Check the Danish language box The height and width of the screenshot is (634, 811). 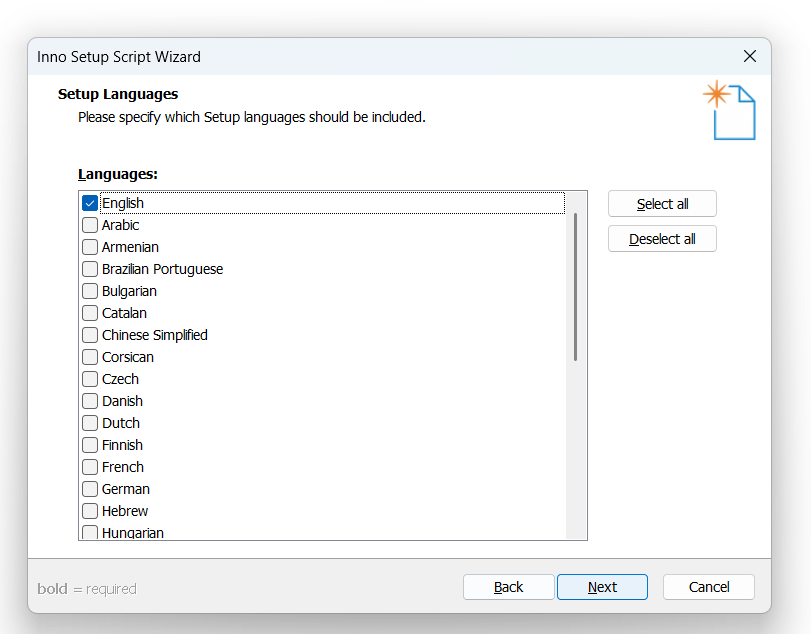tap(90, 401)
